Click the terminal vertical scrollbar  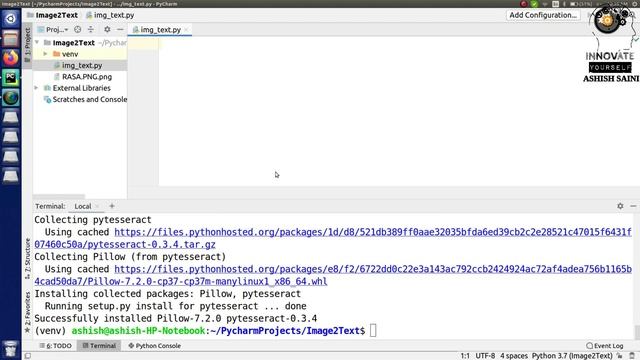(x=637, y=331)
